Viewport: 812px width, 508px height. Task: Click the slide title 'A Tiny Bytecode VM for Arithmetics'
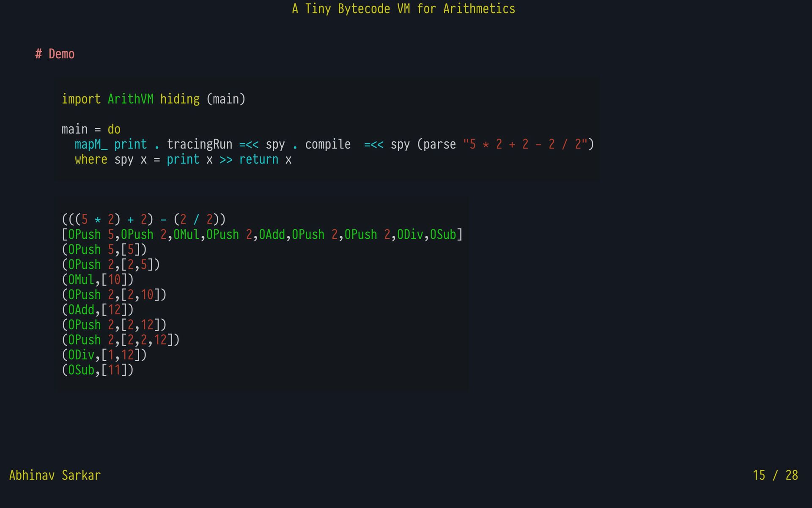[x=403, y=9]
